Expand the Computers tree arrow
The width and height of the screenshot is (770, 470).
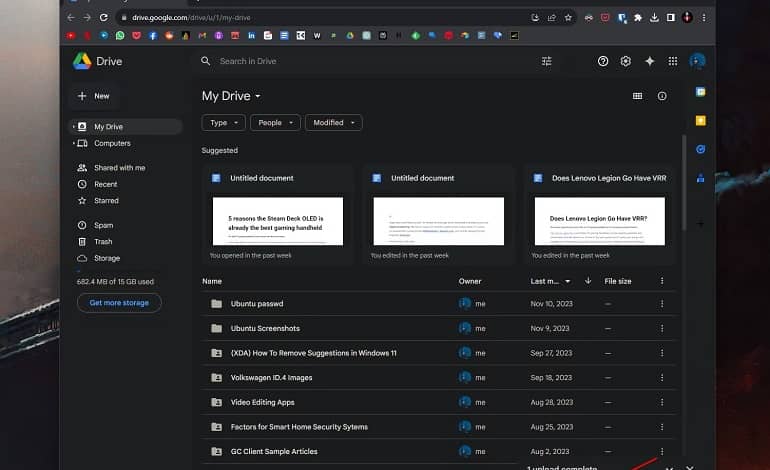pyautogui.click(x=74, y=143)
